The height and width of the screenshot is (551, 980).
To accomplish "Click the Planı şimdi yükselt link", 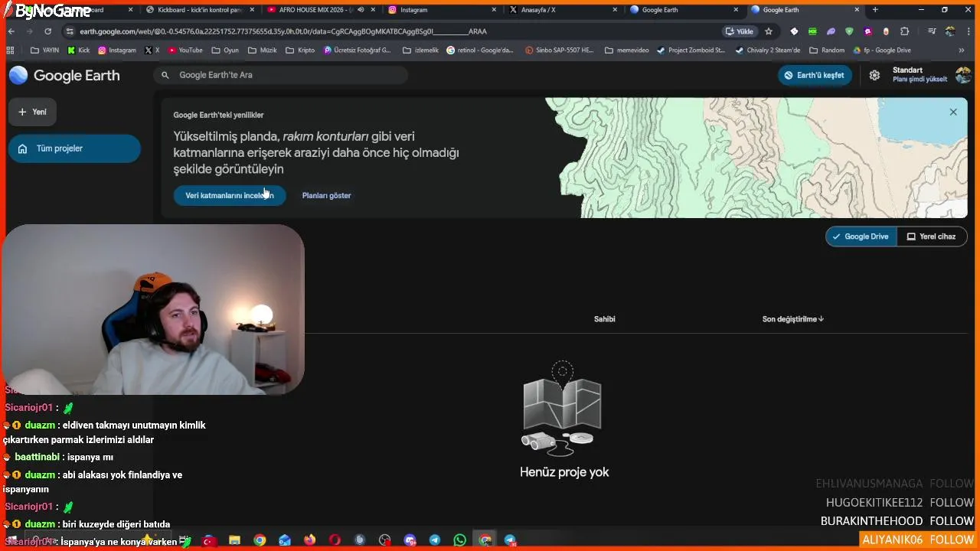I will (x=920, y=80).
